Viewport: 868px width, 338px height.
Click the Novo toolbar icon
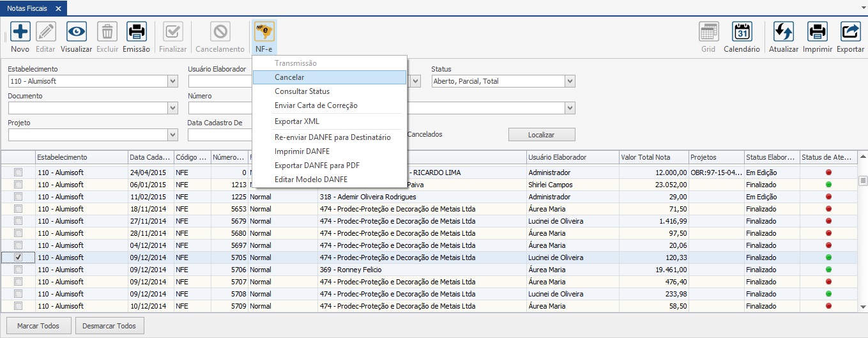(x=20, y=31)
